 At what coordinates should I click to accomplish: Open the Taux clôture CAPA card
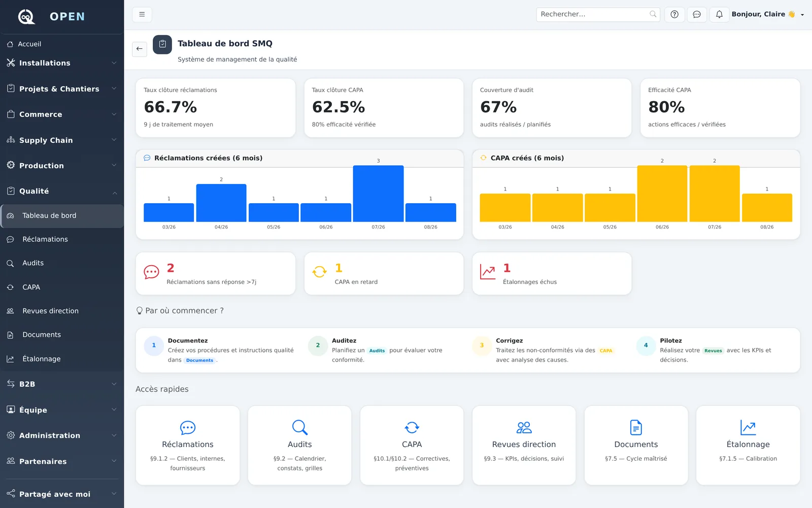(384, 108)
